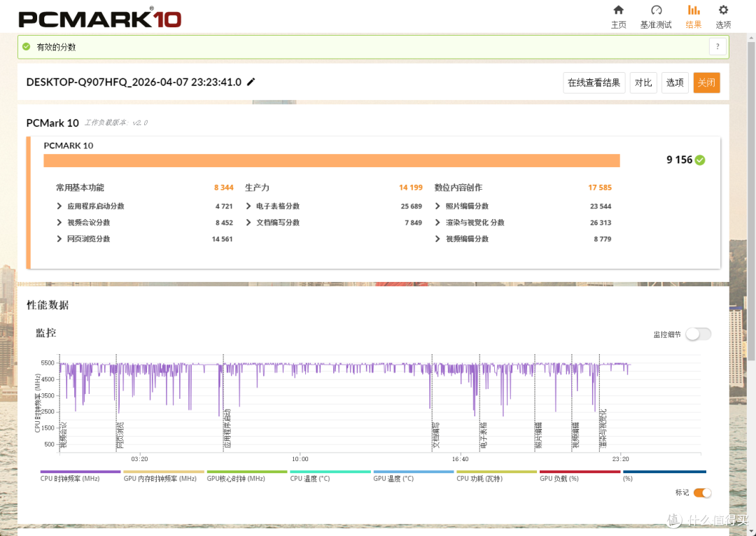Click the result name DESKTOP-Q907HFQ text

pyautogui.click(x=134, y=82)
